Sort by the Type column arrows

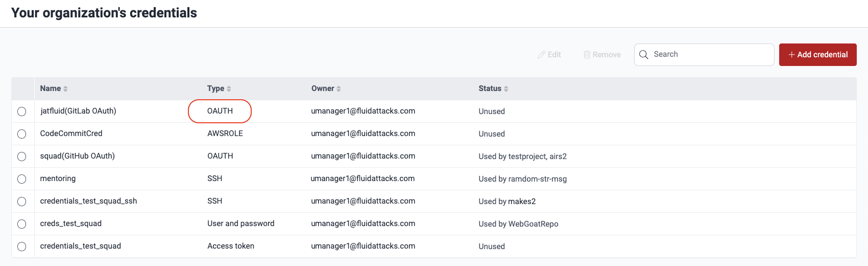[x=229, y=89]
